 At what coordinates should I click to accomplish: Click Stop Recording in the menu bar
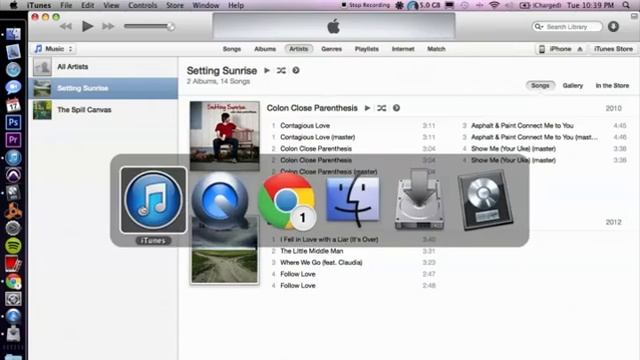365,5
